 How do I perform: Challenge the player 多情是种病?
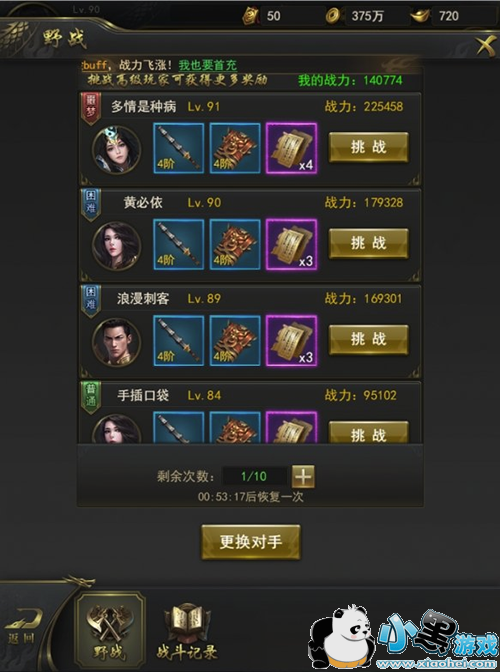coord(368,147)
